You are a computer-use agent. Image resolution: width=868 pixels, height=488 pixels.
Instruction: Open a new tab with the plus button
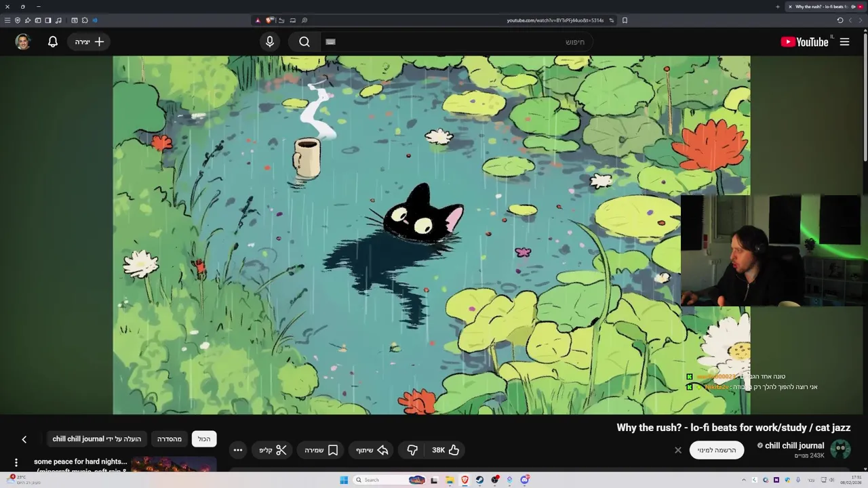pos(778,7)
